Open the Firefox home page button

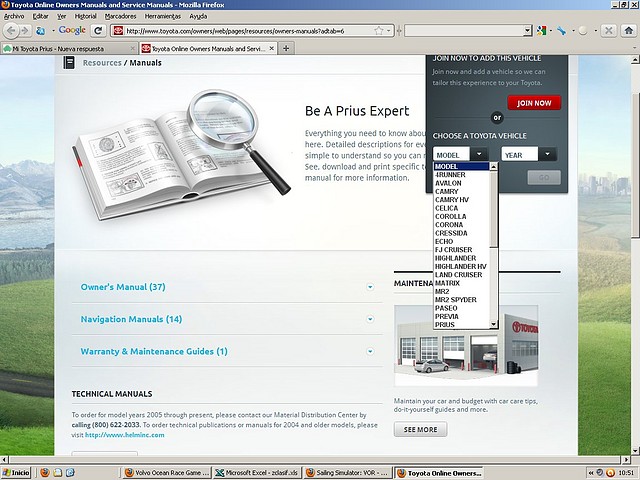coord(629,31)
